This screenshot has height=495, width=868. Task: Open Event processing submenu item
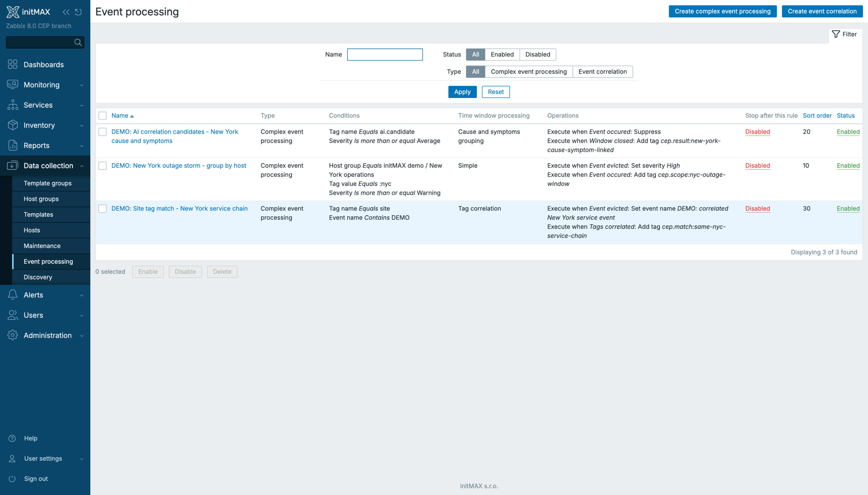point(51,262)
